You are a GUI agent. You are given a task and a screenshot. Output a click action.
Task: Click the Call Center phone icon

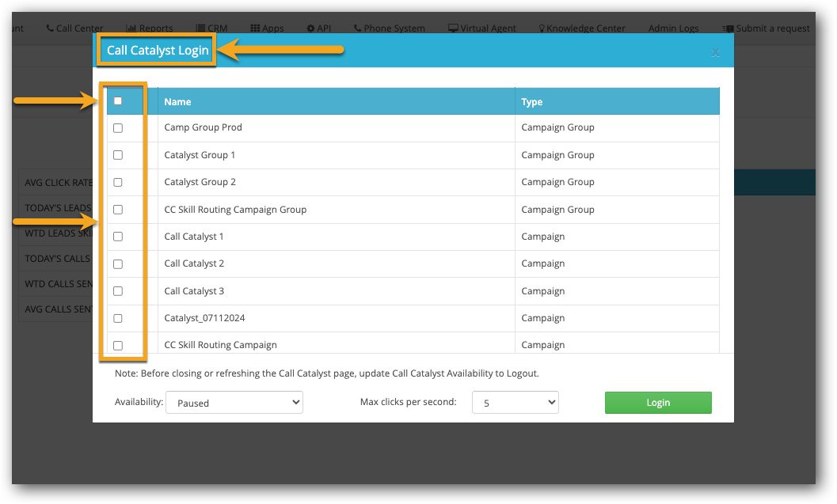pyautogui.click(x=50, y=28)
